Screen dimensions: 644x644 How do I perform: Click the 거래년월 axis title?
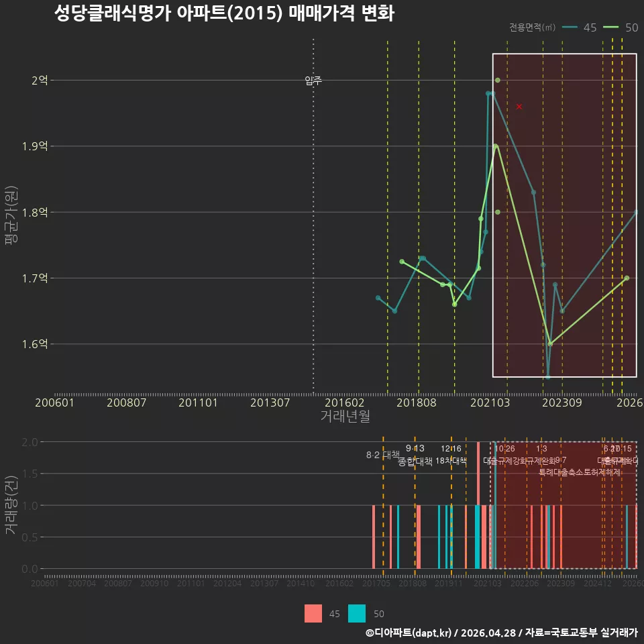click(x=345, y=416)
